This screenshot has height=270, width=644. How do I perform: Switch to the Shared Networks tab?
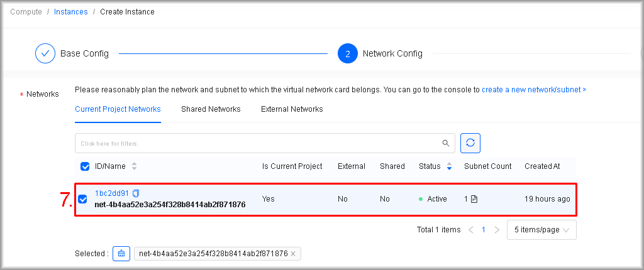click(211, 109)
